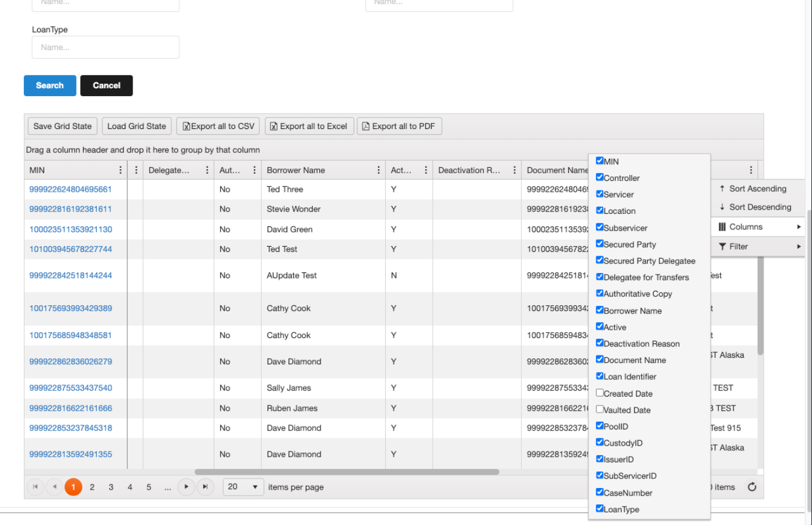The width and height of the screenshot is (812, 525).
Task: Click Save Grid State
Action: point(63,126)
